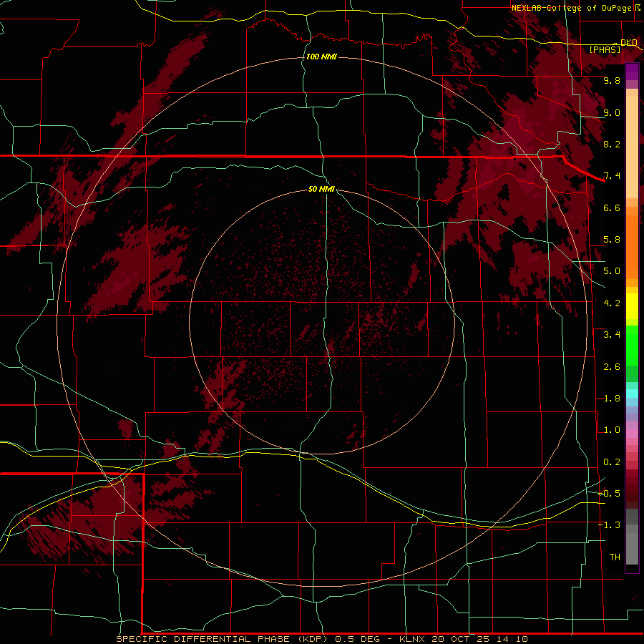
Task: Click the pink segment of the color bar
Action: (632, 434)
